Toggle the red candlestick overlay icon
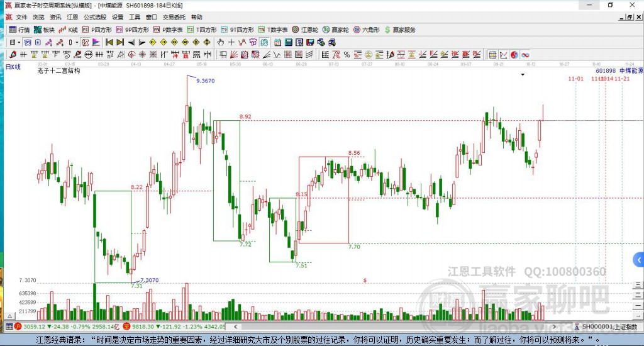The width and height of the screenshot is (644, 346). pos(60,42)
